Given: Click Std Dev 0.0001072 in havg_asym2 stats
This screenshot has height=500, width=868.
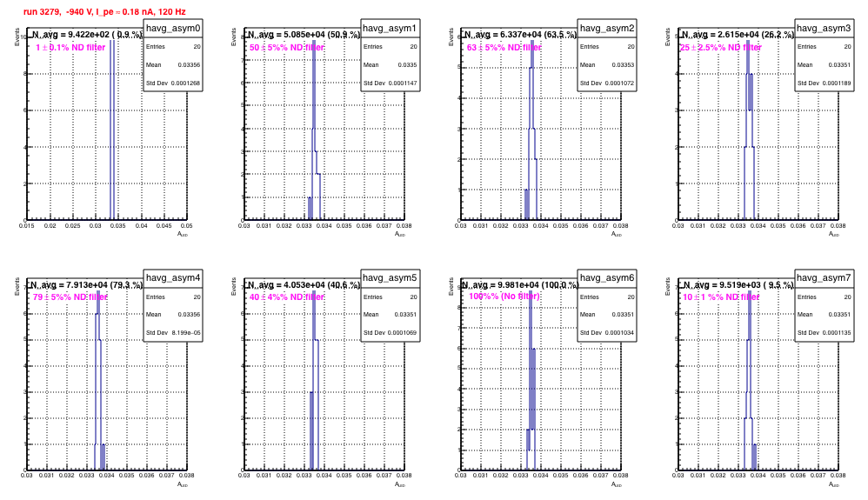Looking at the screenshot, I should point(607,83).
